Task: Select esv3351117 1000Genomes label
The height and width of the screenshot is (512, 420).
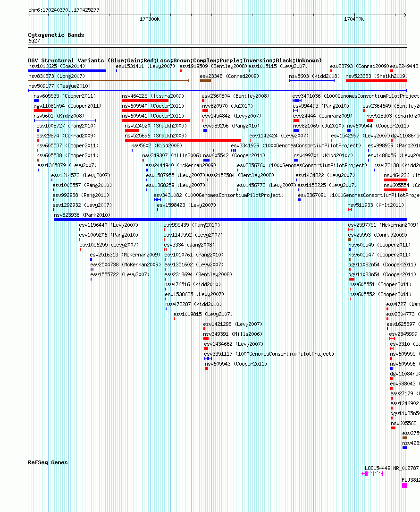Action: 269,354
